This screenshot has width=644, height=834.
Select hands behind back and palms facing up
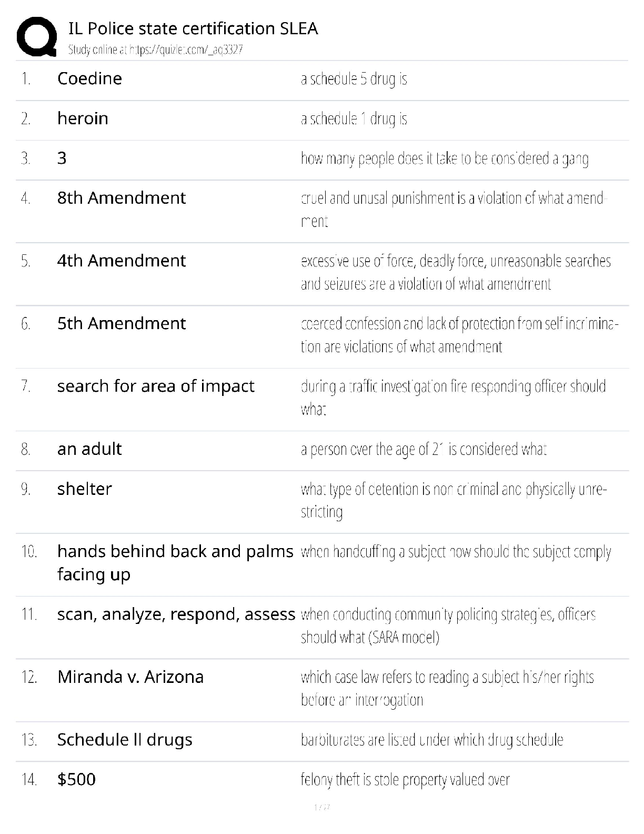click(x=175, y=562)
